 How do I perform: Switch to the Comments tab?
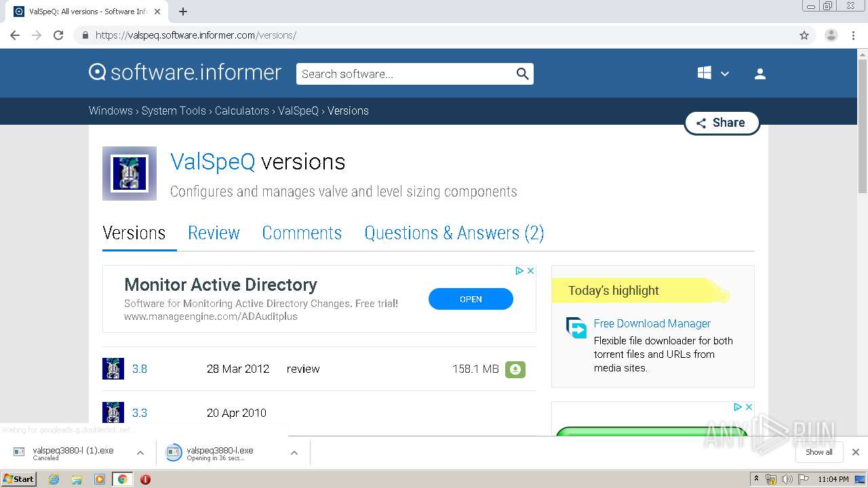302,233
